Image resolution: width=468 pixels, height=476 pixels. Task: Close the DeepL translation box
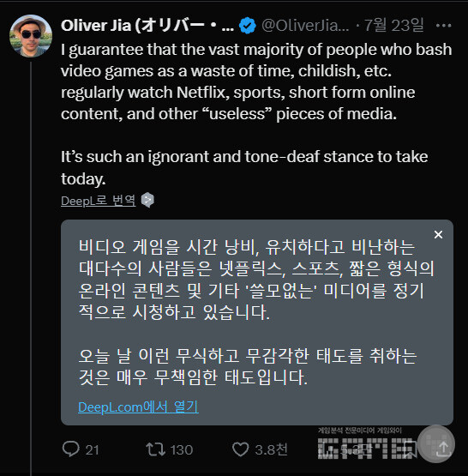pos(438,235)
